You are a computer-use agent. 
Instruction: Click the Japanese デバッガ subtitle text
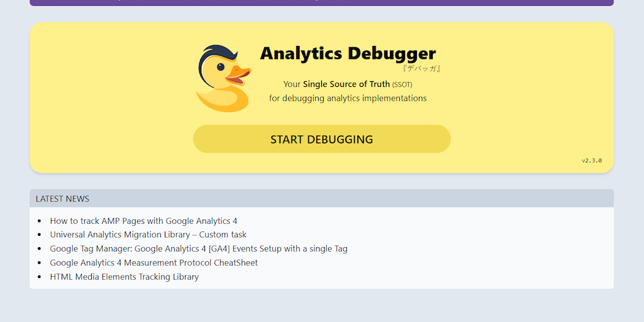pyautogui.click(x=421, y=68)
